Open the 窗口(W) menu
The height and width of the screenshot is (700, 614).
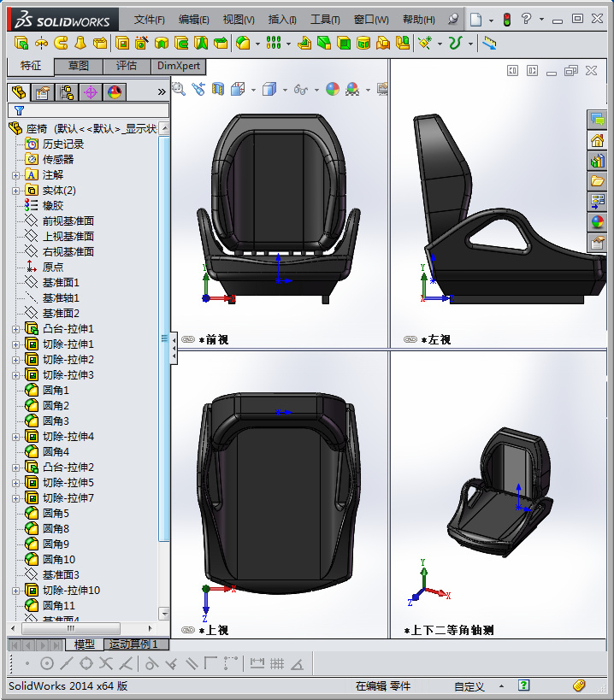[371, 19]
